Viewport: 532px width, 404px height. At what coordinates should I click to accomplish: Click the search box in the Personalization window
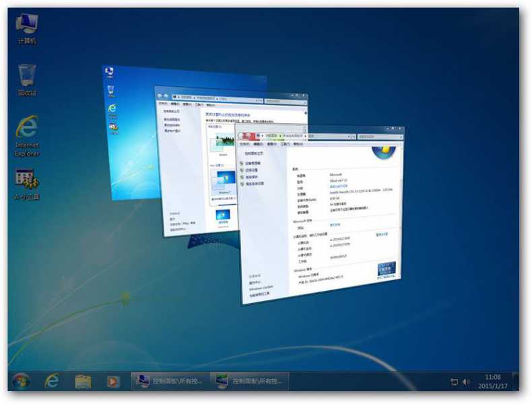tap(285, 101)
